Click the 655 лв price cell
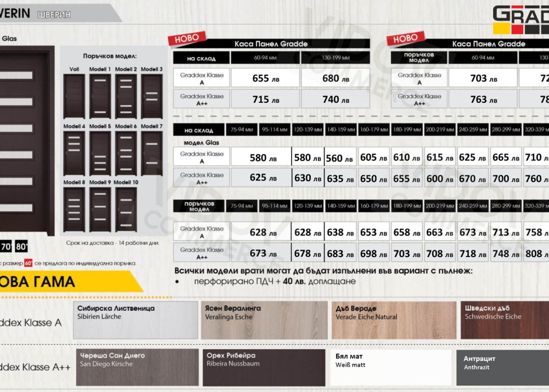Screen dimensions: 549x392 click(265, 78)
